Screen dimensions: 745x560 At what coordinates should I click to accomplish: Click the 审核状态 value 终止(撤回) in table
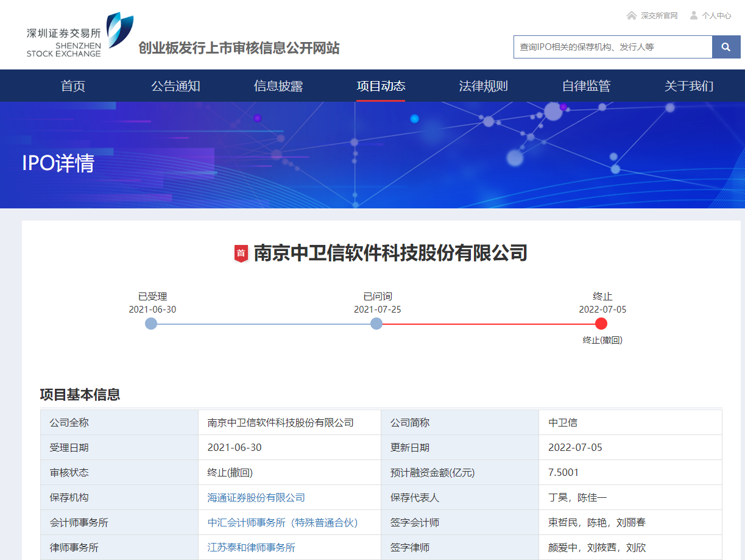pos(230,473)
